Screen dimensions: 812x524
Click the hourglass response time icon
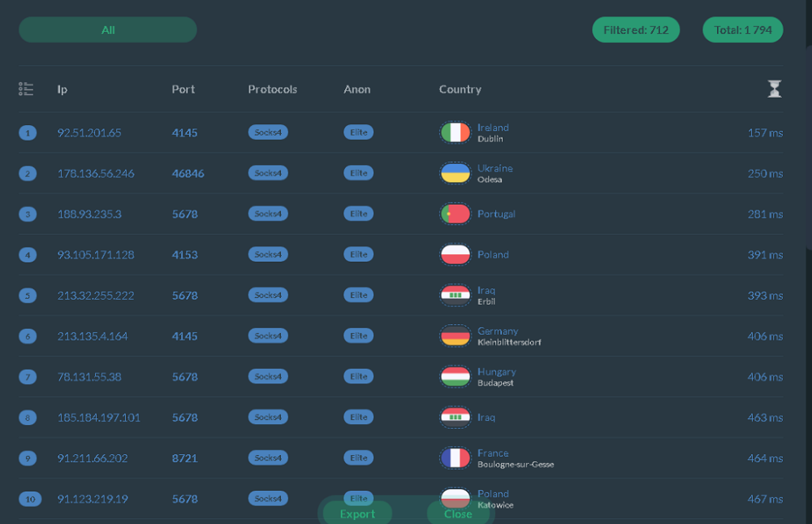tap(775, 89)
